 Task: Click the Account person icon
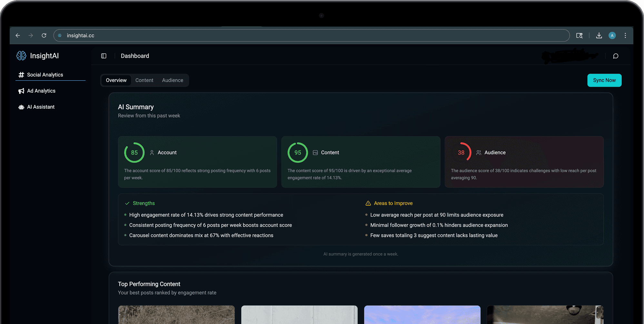tap(152, 153)
